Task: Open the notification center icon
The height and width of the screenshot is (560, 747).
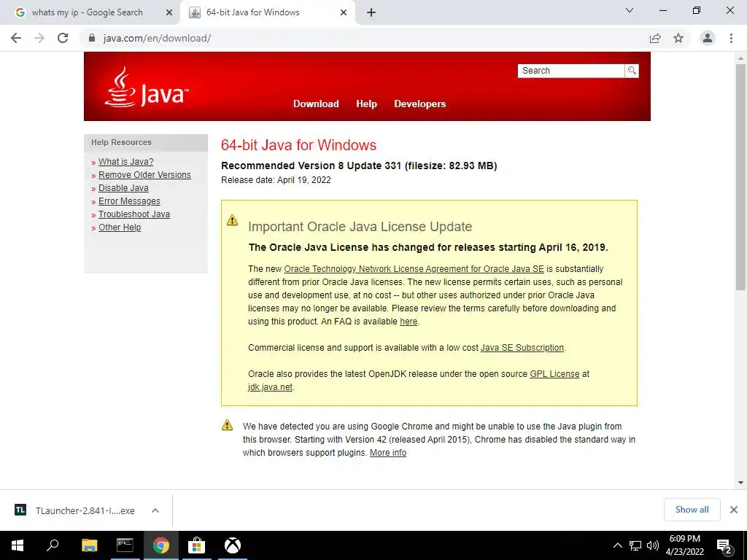Action: click(724, 545)
